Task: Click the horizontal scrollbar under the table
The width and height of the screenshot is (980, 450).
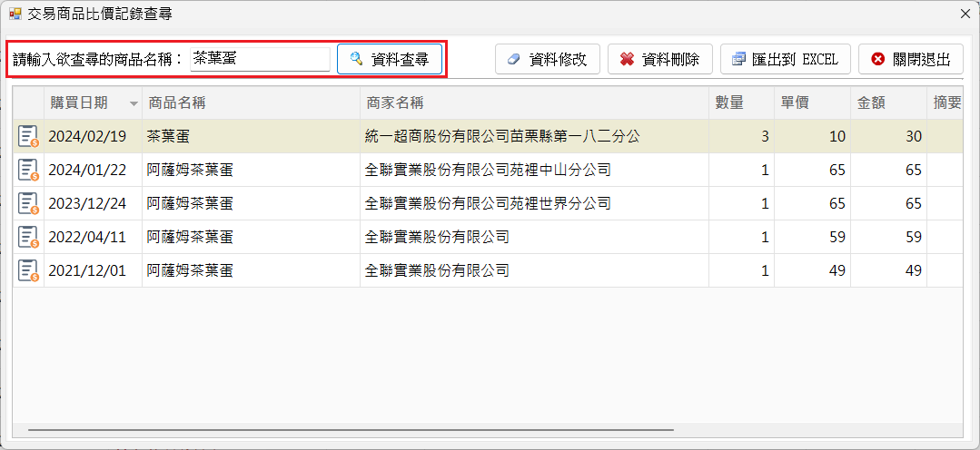Action: point(351,430)
